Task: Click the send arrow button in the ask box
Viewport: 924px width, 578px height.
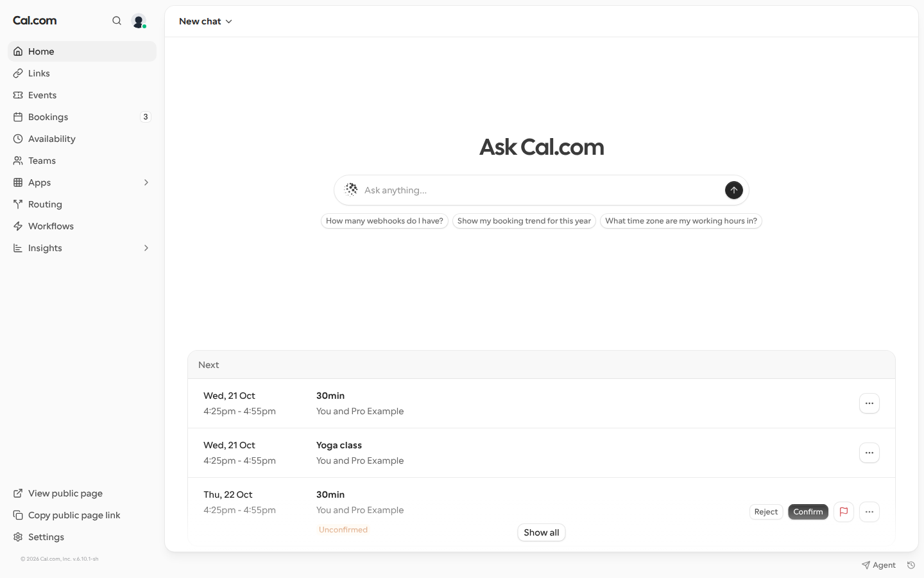Action: pyautogui.click(x=734, y=190)
